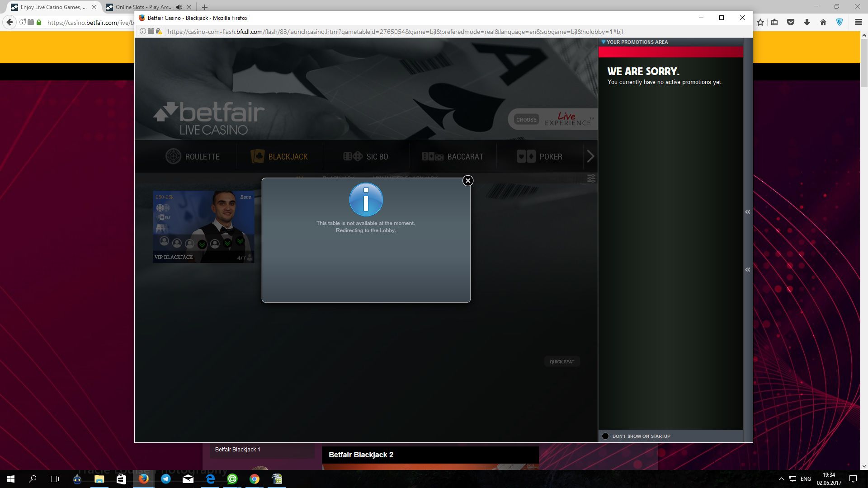Viewport: 868px width, 488px height.
Task: View mixed-content lock warning in popup
Action: pyautogui.click(x=159, y=31)
